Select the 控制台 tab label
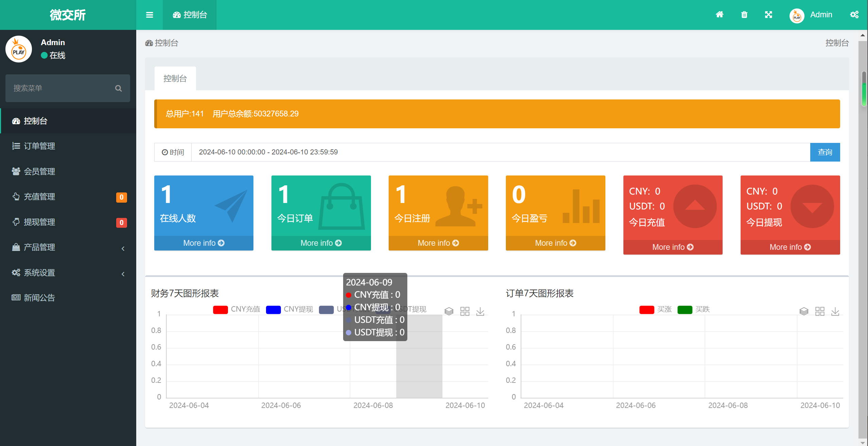This screenshot has height=446, width=868. pos(175,78)
